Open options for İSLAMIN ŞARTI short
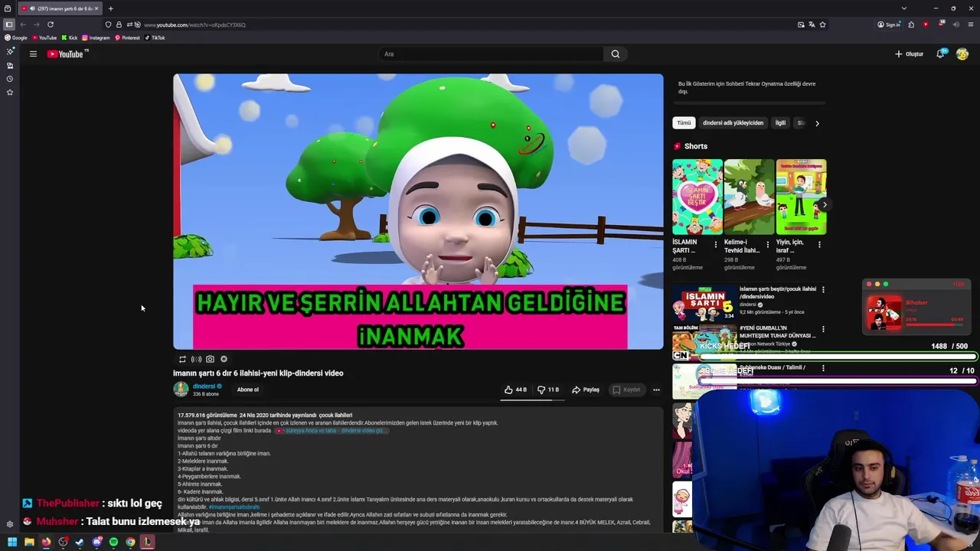This screenshot has width=980, height=551. pyautogui.click(x=716, y=245)
